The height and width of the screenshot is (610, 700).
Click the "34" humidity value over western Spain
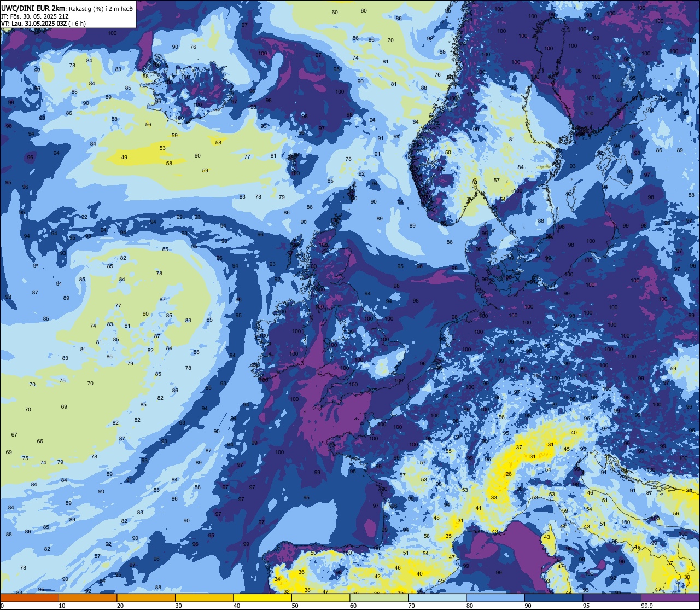coord(277,579)
